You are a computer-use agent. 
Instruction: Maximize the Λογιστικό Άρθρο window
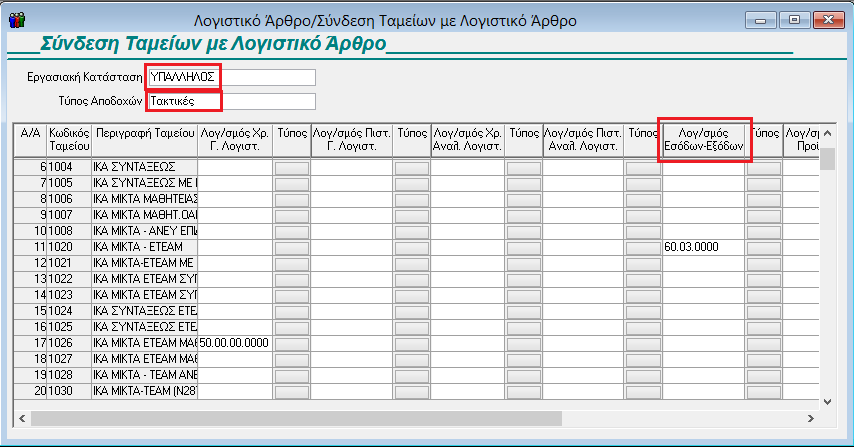(797, 19)
